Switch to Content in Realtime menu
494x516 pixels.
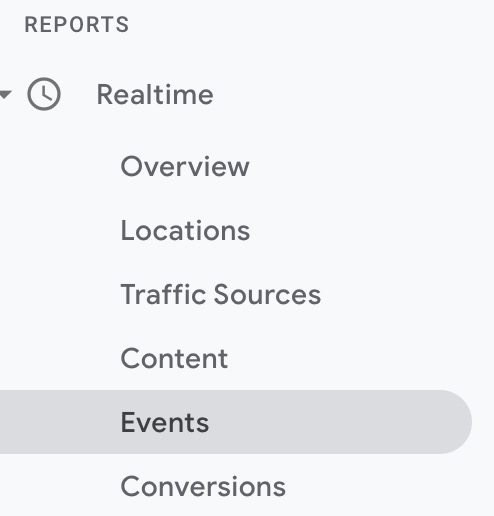point(174,358)
